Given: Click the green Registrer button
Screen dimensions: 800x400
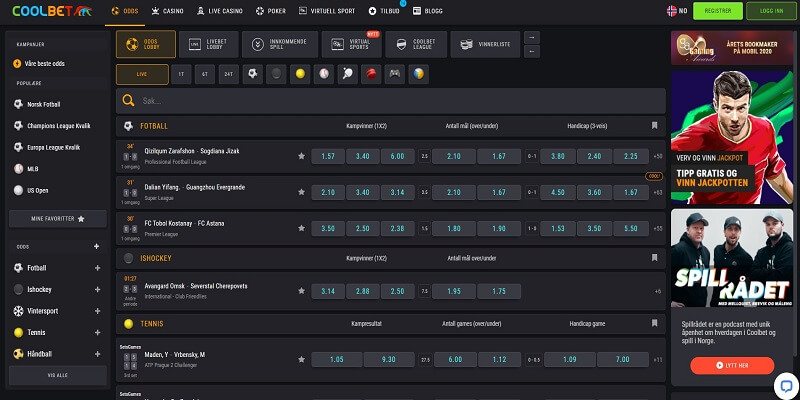Looking at the screenshot, I should tap(717, 11).
